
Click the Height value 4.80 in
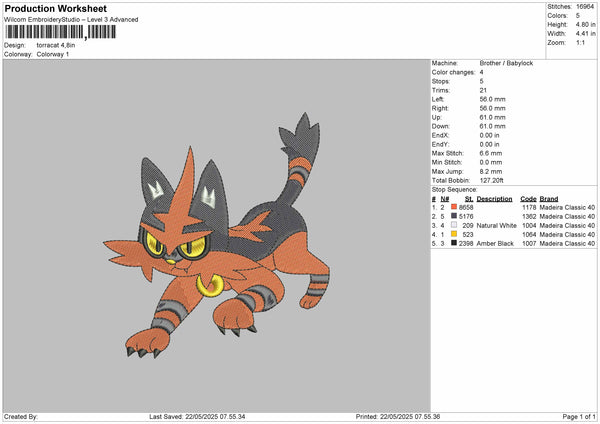click(x=585, y=24)
